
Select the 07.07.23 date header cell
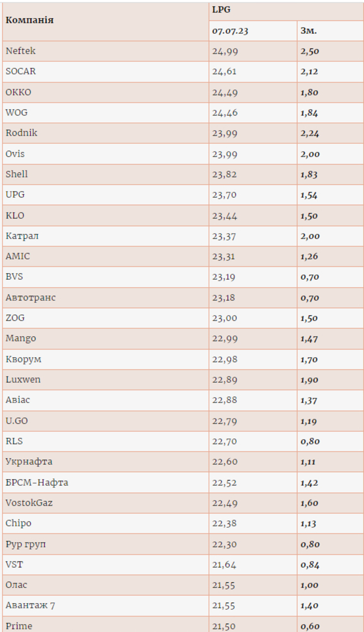(230, 31)
